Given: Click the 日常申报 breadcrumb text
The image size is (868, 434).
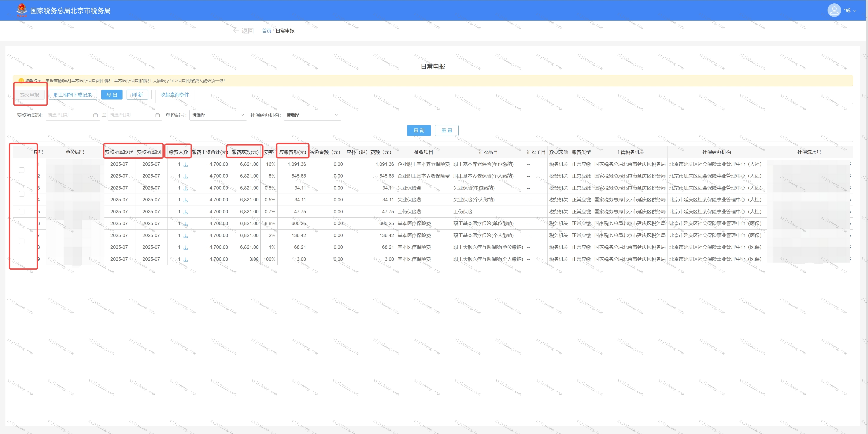Looking at the screenshot, I should click(285, 31).
